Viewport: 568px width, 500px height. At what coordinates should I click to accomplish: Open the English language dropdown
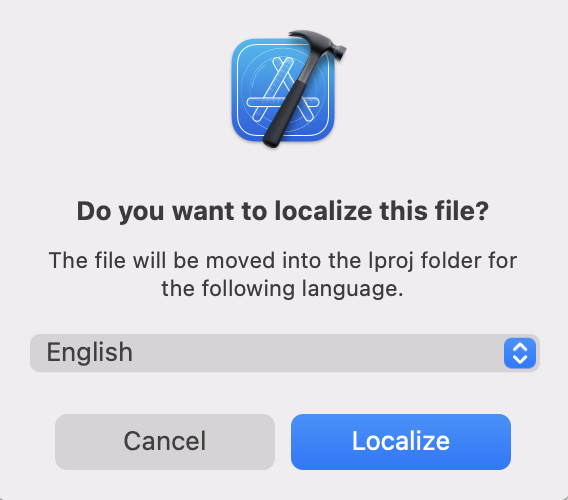285,353
